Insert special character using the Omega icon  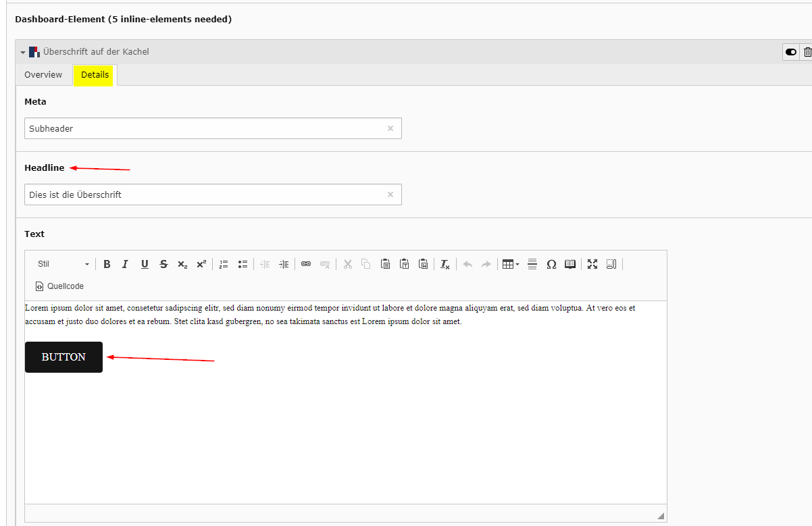point(551,264)
